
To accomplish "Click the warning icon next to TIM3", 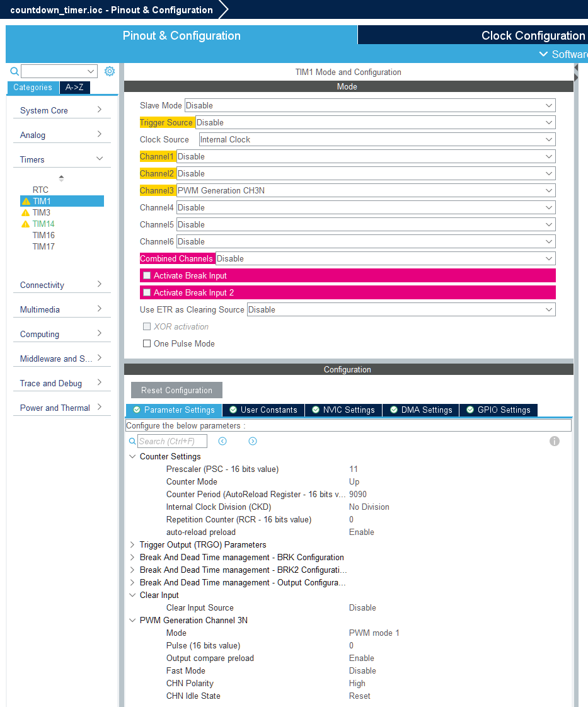I will [x=26, y=213].
